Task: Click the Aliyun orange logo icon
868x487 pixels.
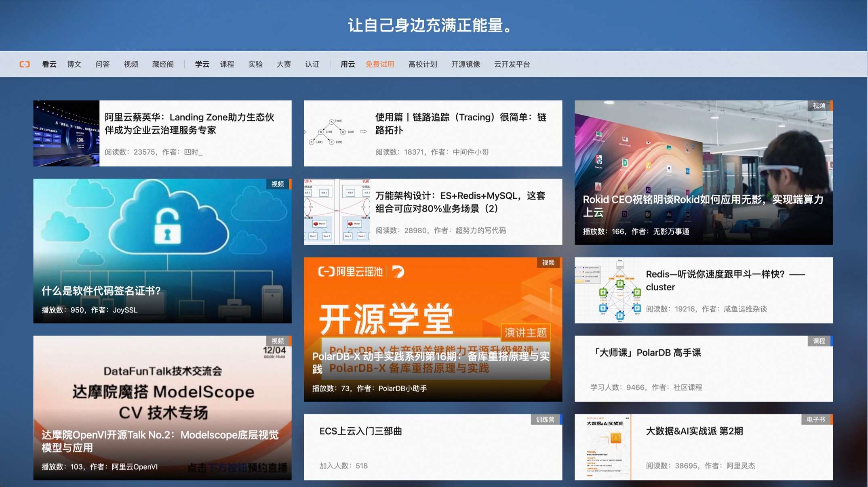Action: (x=25, y=64)
